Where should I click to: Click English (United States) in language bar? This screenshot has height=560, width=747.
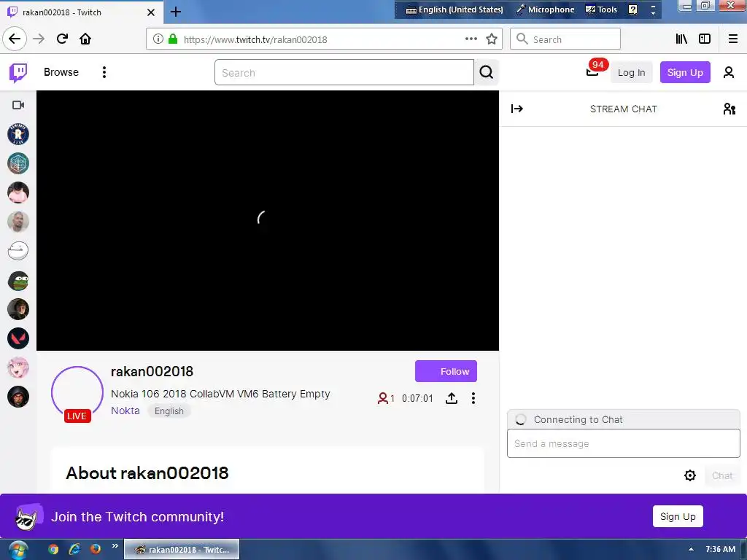click(454, 9)
